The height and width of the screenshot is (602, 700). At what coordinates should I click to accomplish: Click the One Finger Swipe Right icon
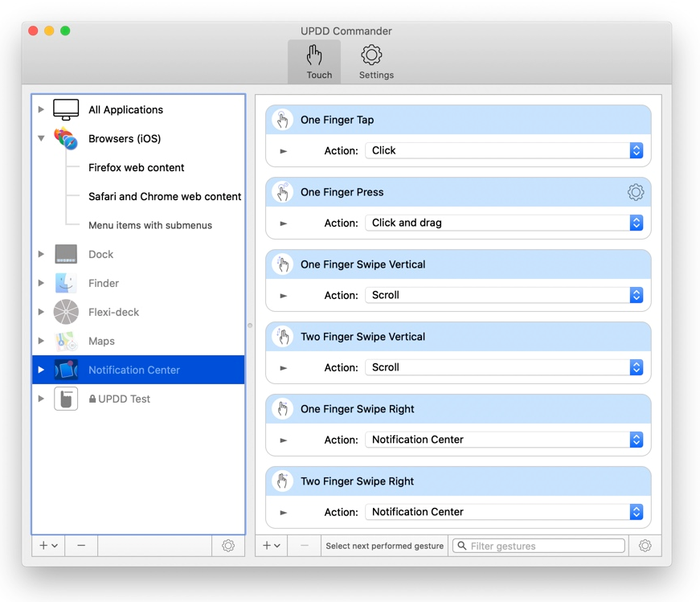(x=283, y=409)
